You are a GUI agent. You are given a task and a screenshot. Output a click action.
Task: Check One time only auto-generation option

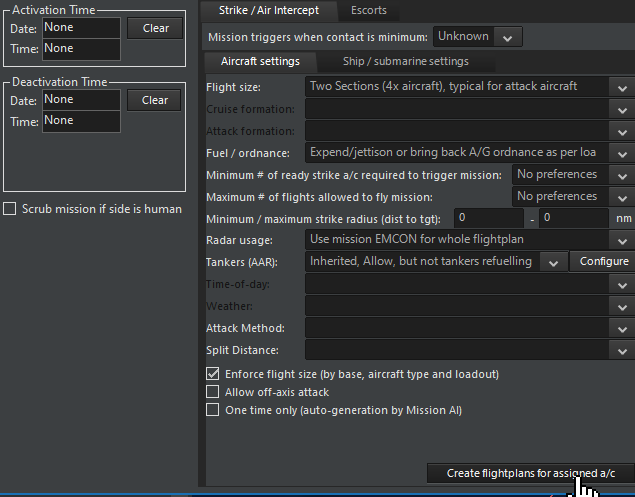tap(212, 410)
